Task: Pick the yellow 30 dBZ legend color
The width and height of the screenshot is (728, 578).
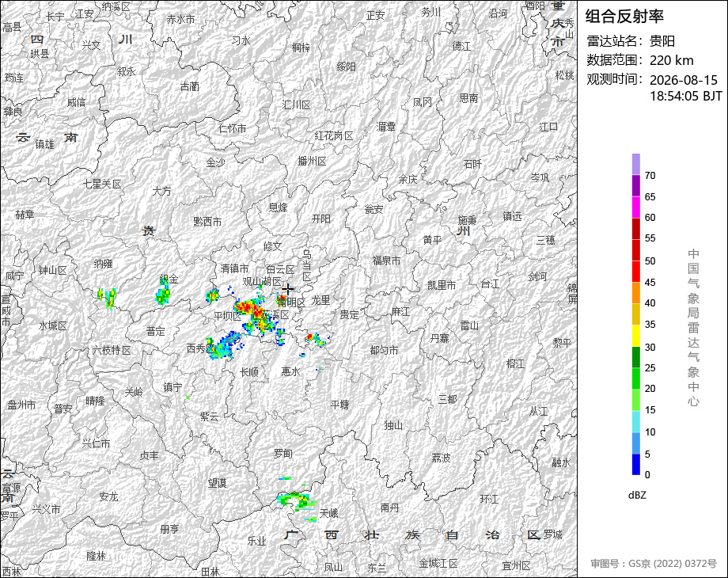Action: [x=636, y=336]
